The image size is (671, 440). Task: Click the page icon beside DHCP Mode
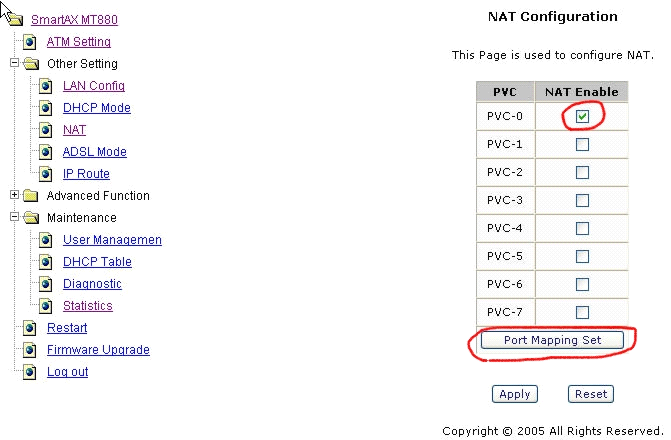click(46, 108)
